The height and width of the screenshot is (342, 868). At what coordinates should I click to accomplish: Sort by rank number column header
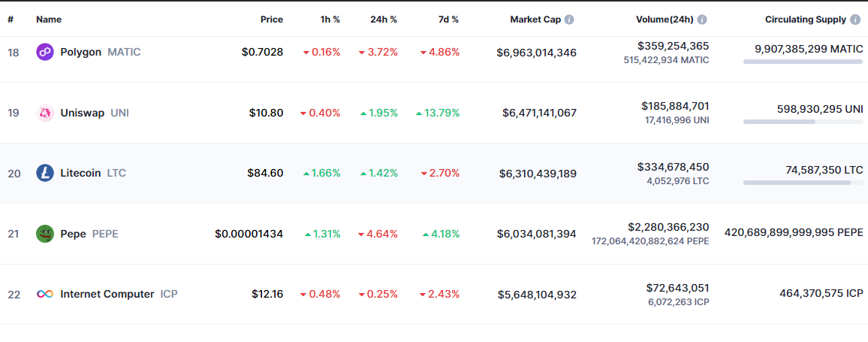(11, 20)
